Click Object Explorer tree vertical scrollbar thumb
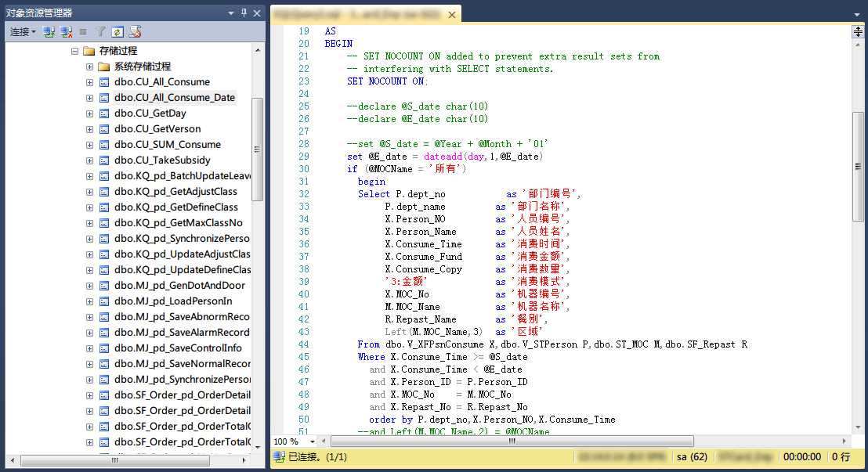 coord(258,150)
